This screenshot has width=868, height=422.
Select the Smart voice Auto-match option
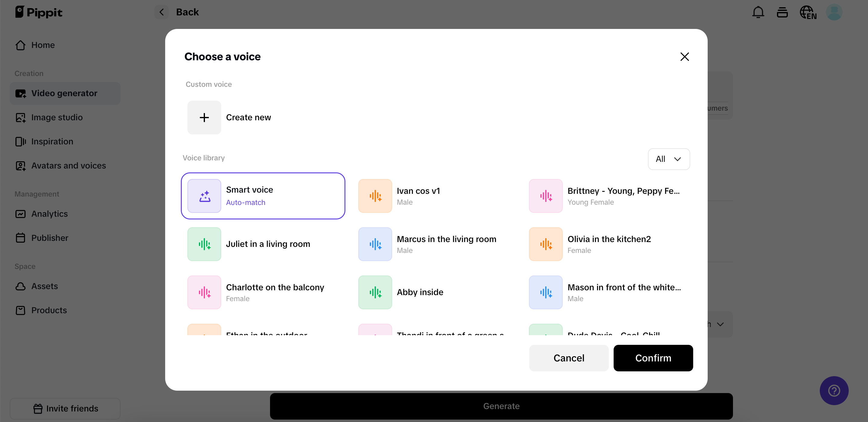[x=263, y=196]
